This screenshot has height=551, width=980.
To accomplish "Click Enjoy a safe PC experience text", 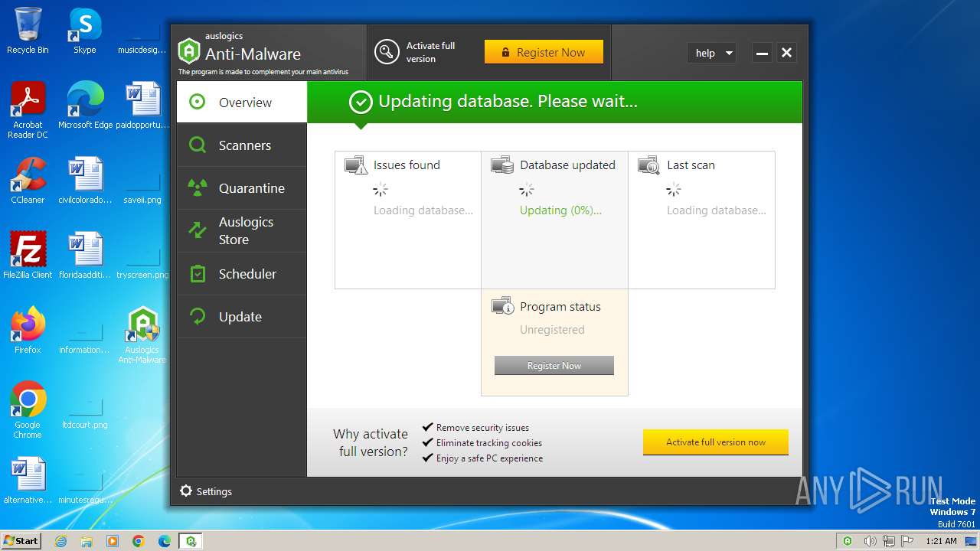I will point(489,458).
